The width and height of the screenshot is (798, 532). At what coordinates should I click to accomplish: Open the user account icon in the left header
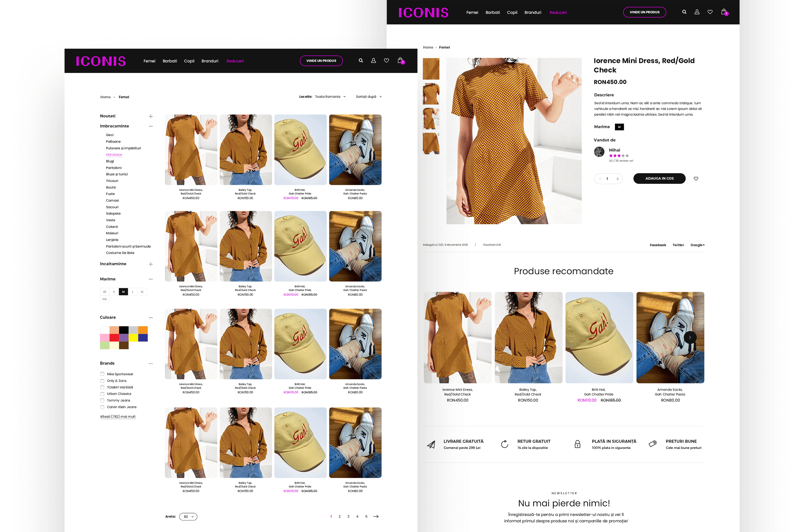click(x=373, y=61)
